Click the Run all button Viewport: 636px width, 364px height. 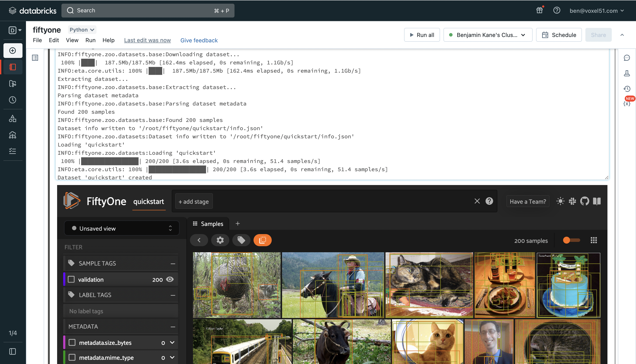point(422,35)
